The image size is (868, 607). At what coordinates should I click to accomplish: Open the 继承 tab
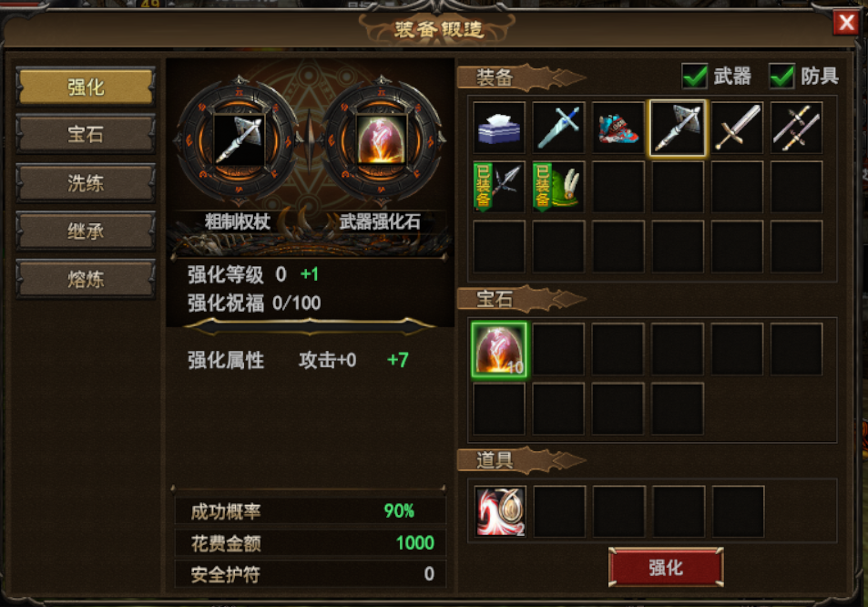pos(86,231)
